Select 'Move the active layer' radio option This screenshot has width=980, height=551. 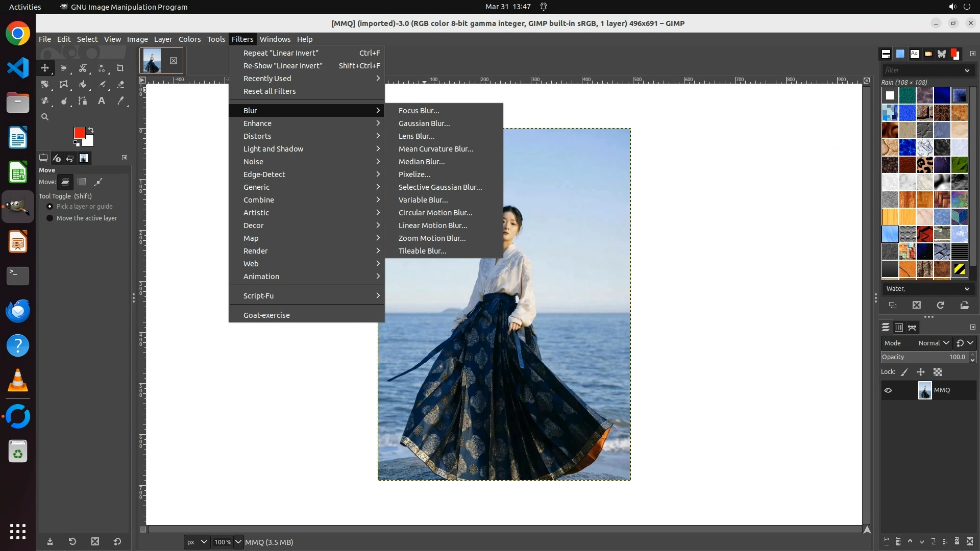click(50, 218)
